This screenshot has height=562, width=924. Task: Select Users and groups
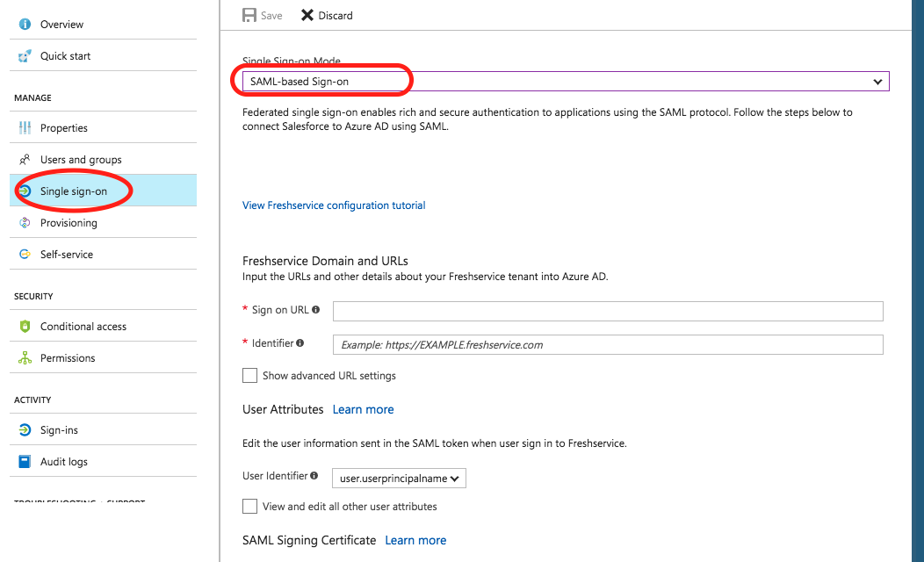click(x=103, y=160)
